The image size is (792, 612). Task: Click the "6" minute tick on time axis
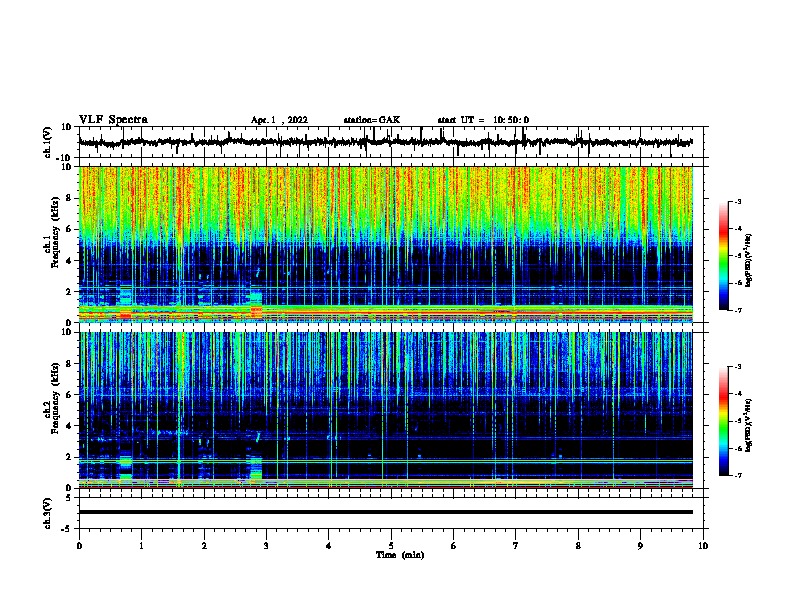[454, 546]
